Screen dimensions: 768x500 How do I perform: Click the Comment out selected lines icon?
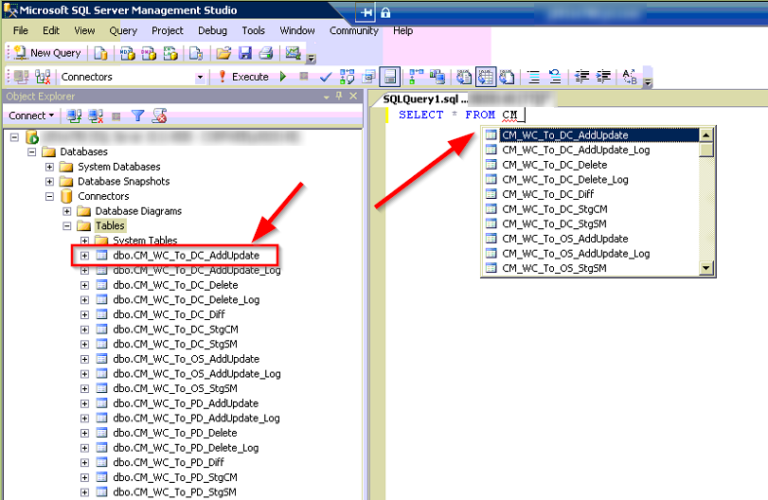(533, 77)
